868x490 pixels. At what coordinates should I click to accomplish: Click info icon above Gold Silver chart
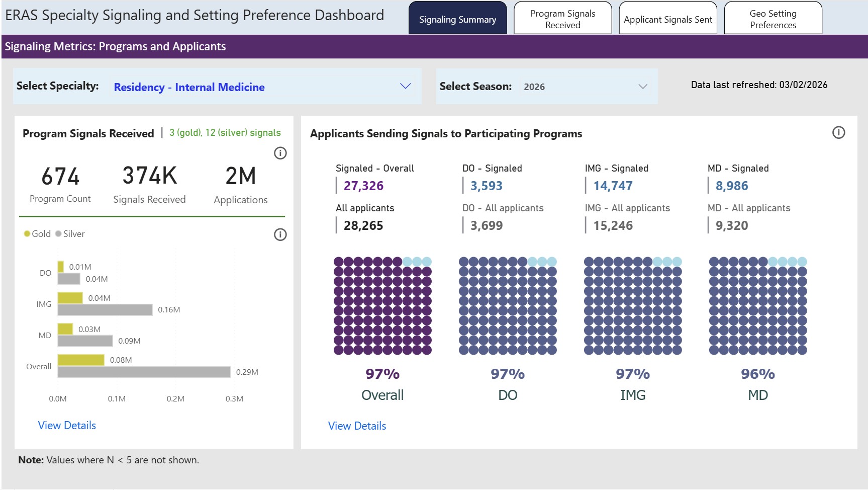pyautogui.click(x=280, y=234)
